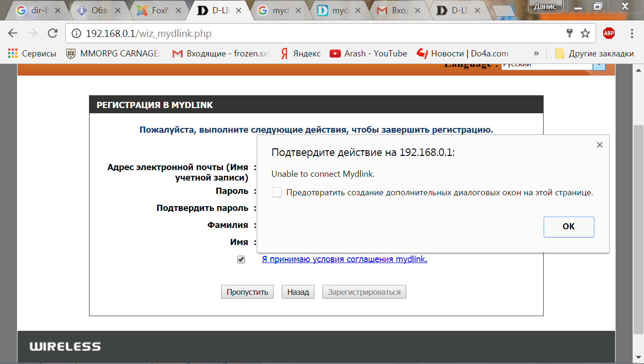Open the Входящие - frozen Gmail bookmark

tap(221, 54)
